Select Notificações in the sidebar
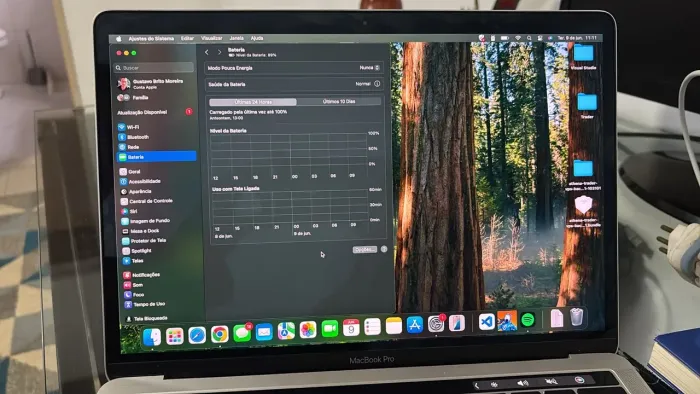 click(x=161, y=275)
